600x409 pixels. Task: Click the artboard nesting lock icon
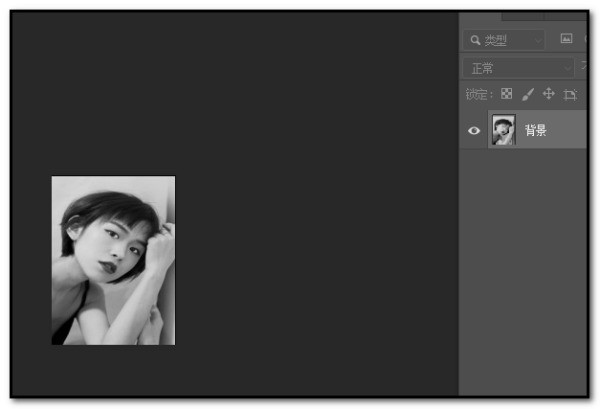click(x=570, y=95)
